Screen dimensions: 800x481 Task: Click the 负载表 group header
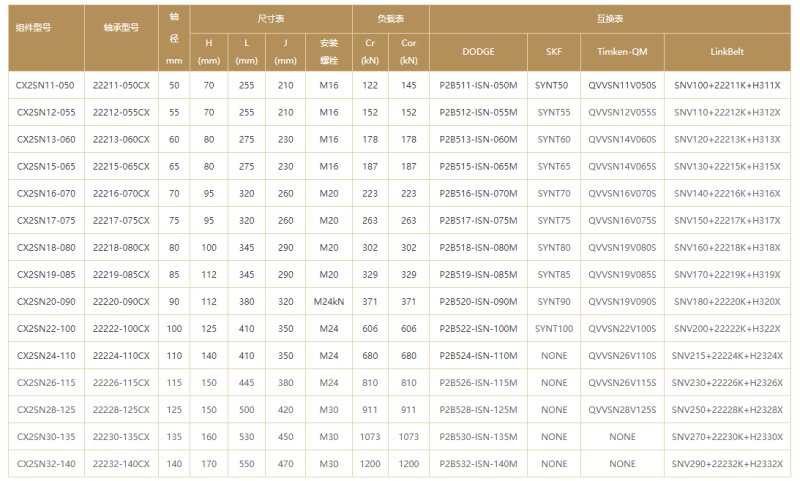click(x=391, y=19)
